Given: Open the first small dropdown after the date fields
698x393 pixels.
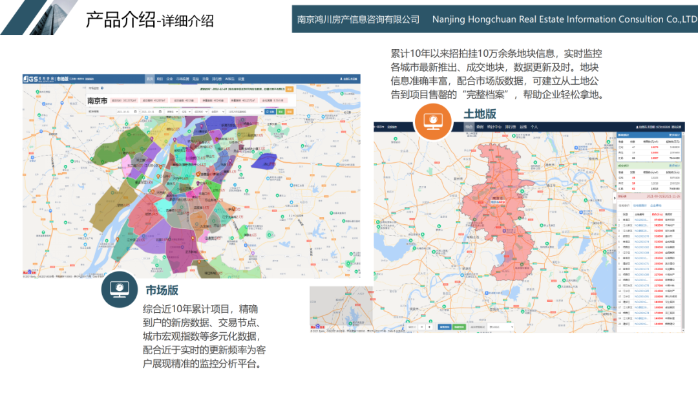Looking at the screenshot, I should pyautogui.click(x=171, y=112).
